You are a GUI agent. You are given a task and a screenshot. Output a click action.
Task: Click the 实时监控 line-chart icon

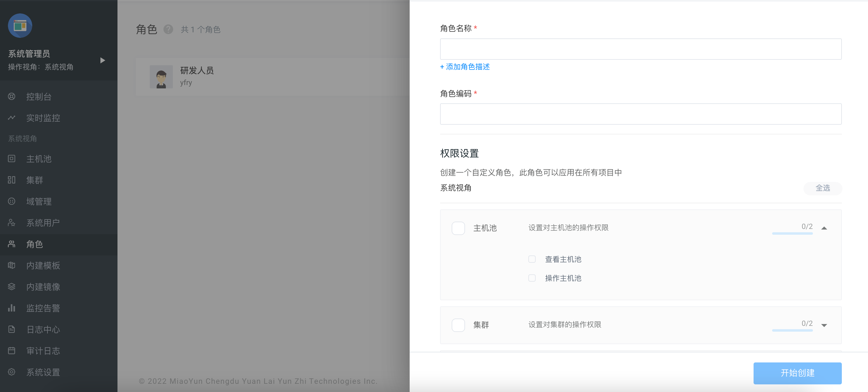click(x=12, y=118)
